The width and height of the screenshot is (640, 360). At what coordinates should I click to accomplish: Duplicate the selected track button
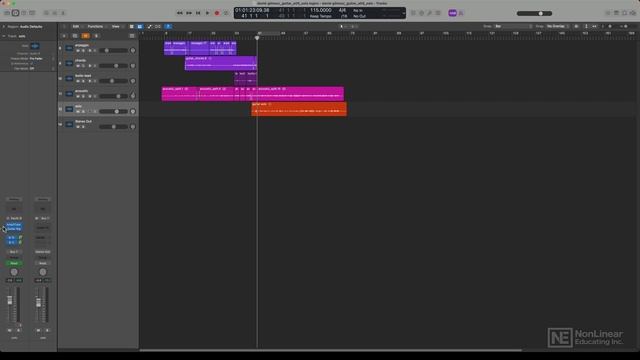click(x=75, y=36)
